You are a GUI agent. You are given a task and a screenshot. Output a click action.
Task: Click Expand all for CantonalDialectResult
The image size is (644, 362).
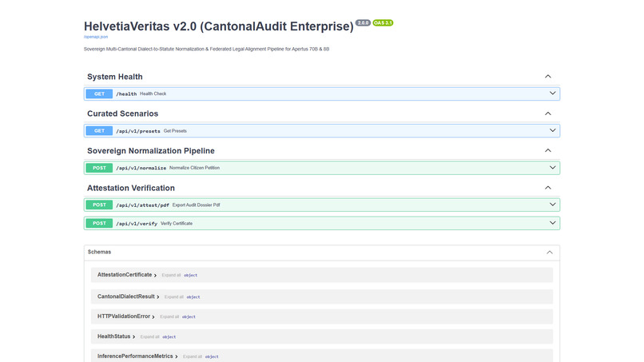[173, 296]
